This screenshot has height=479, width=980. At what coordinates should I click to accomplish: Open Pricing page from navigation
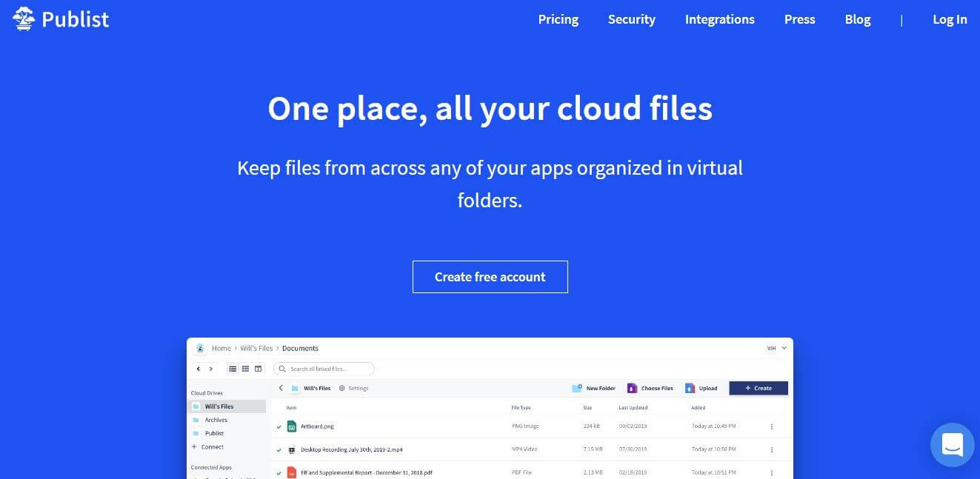pos(559,19)
